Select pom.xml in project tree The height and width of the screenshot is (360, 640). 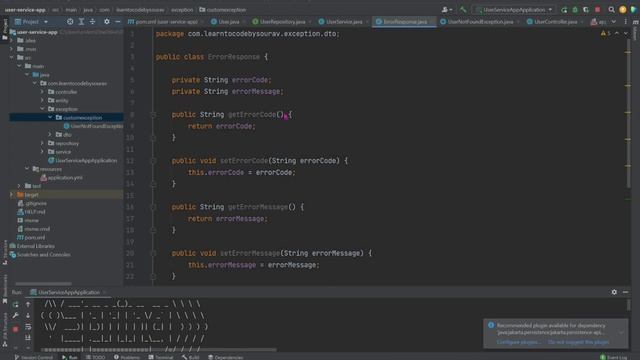point(31,237)
